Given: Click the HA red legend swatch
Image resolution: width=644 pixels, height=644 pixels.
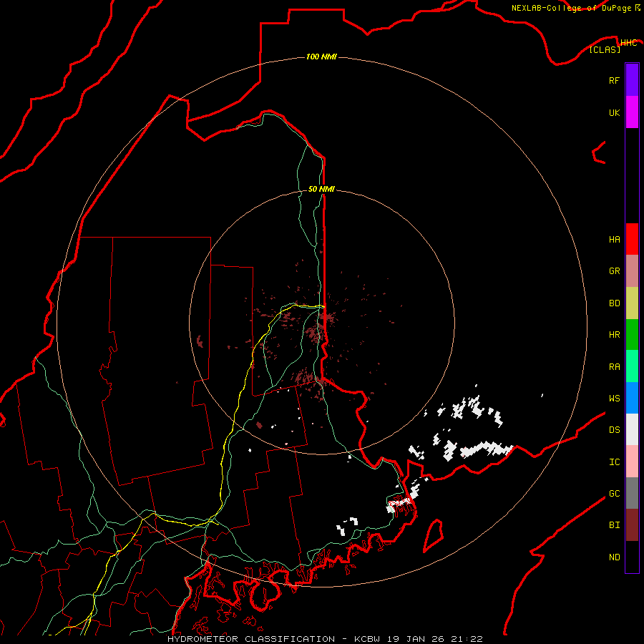Looking at the screenshot, I should point(632,239).
